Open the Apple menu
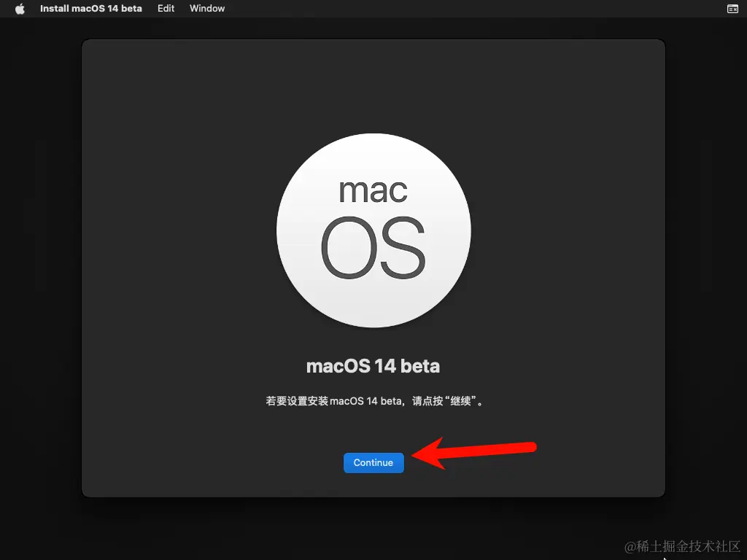The height and width of the screenshot is (560, 747). [x=19, y=8]
